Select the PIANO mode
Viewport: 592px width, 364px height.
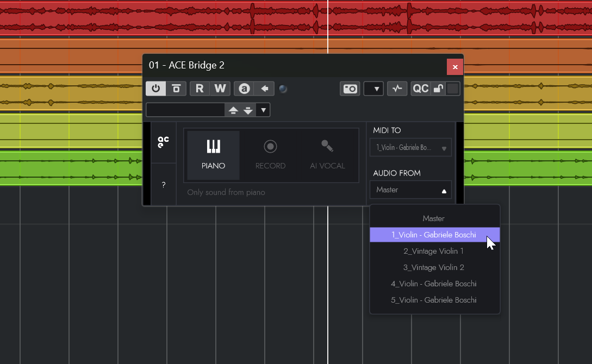(x=213, y=155)
